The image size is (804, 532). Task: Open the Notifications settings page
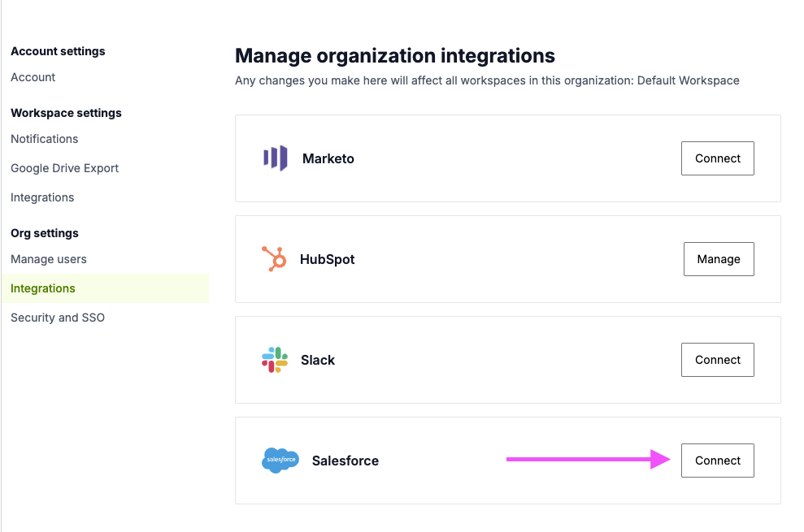[x=44, y=139]
